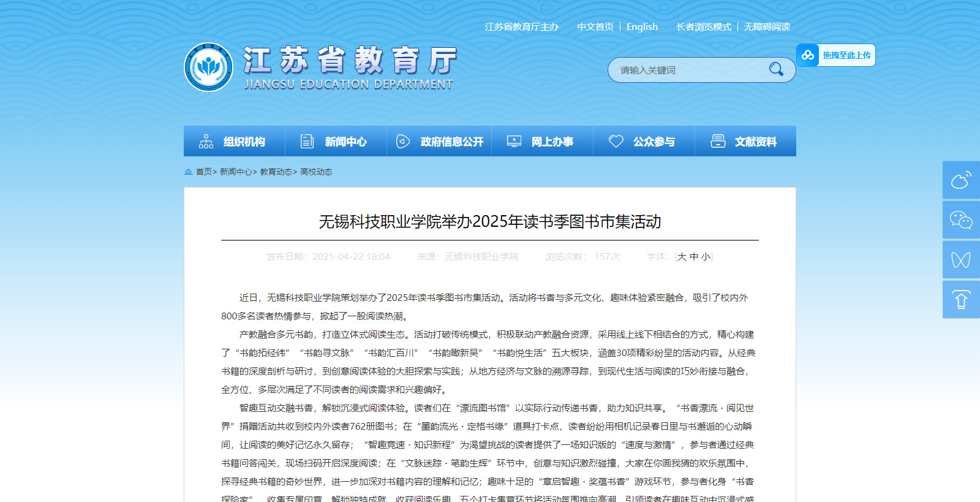Viewport: 980px width, 502px height.
Task: Open the 组织机构 navigation menu
Action: pos(234,142)
